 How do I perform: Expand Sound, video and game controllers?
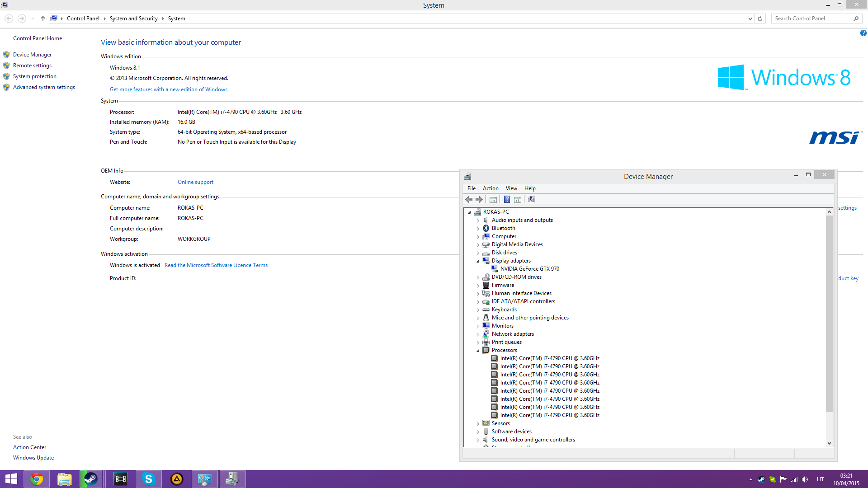click(478, 440)
